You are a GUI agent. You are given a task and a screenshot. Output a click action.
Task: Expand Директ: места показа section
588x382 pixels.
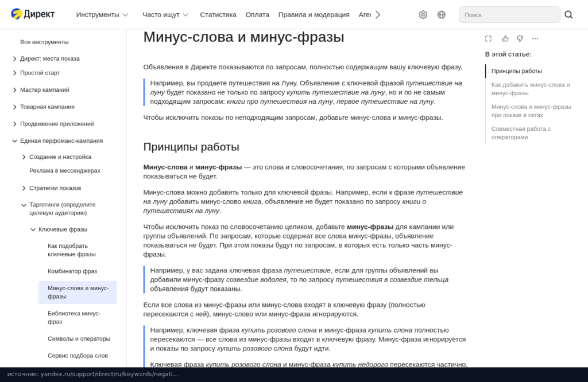pos(14,59)
